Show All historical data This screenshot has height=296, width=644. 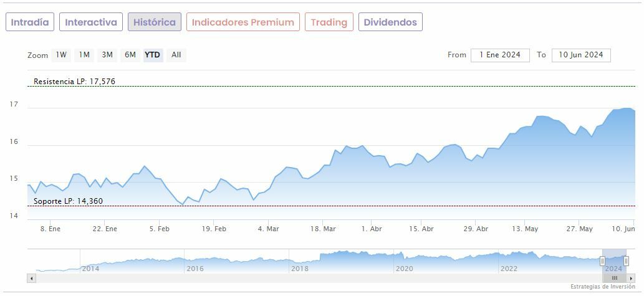[x=176, y=55]
